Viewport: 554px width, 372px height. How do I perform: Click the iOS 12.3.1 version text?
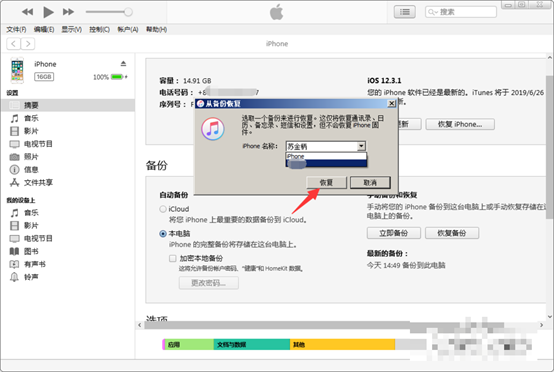pos(384,81)
